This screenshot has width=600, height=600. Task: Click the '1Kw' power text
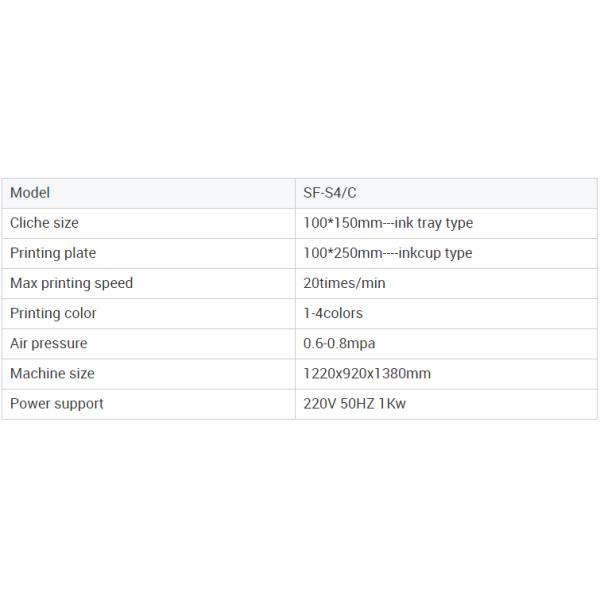click(x=399, y=403)
